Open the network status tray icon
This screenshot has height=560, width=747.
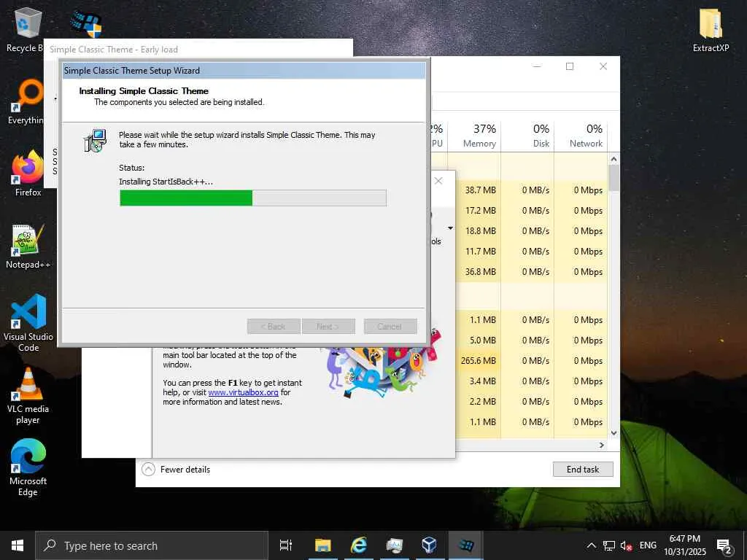tap(608, 545)
